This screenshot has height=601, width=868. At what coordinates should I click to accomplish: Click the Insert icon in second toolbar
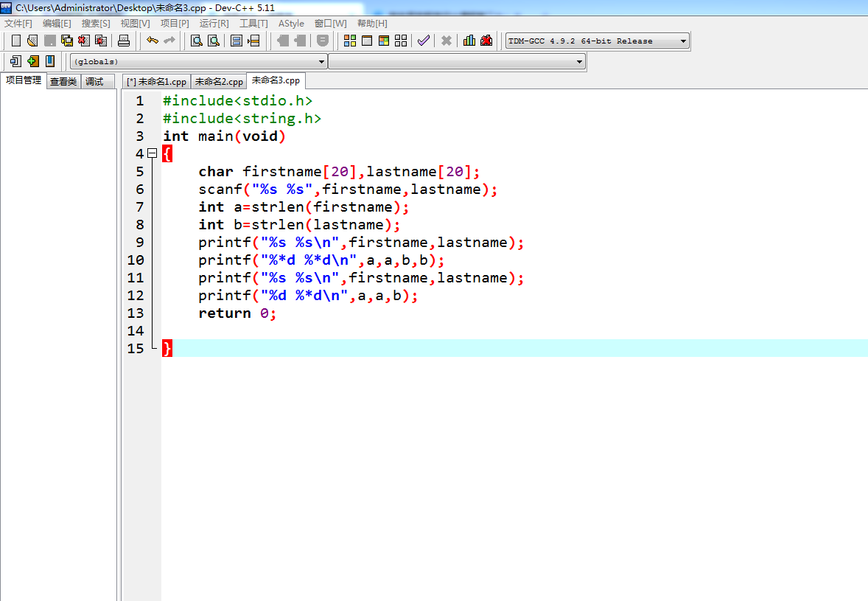pos(15,61)
